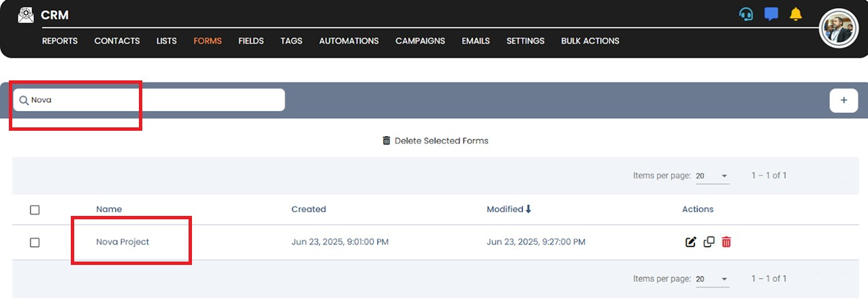Viewport: 868px width, 299px height.
Task: Open the Automations menu
Action: click(x=349, y=41)
